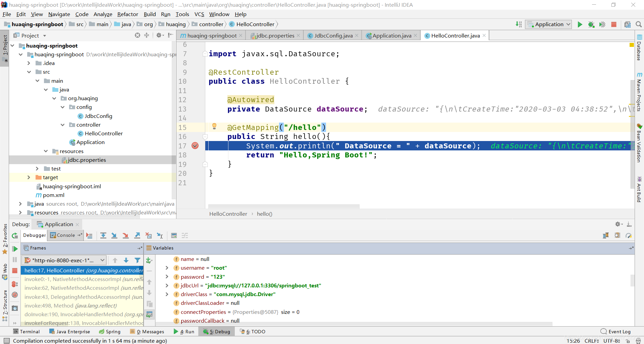Run Application with the green play button
Screen dimensions: 644x344
pos(580,24)
